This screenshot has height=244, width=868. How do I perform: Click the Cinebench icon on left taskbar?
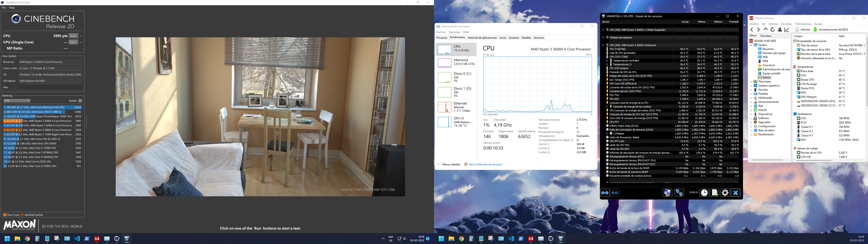click(117, 239)
